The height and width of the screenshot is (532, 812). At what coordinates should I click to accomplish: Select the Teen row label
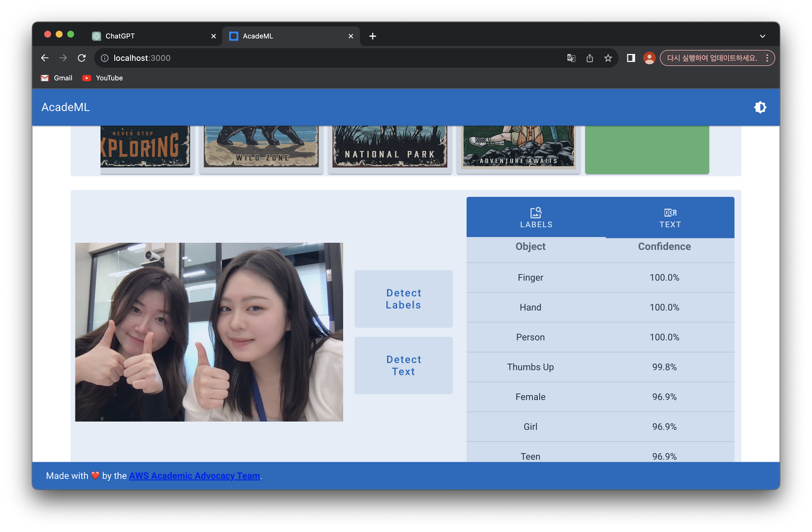click(530, 457)
